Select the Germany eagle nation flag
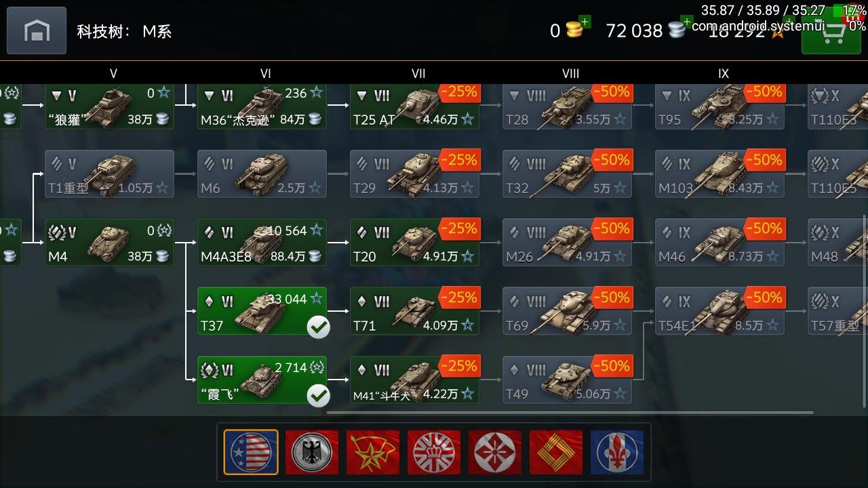This screenshot has height=488, width=868. pyautogui.click(x=312, y=452)
